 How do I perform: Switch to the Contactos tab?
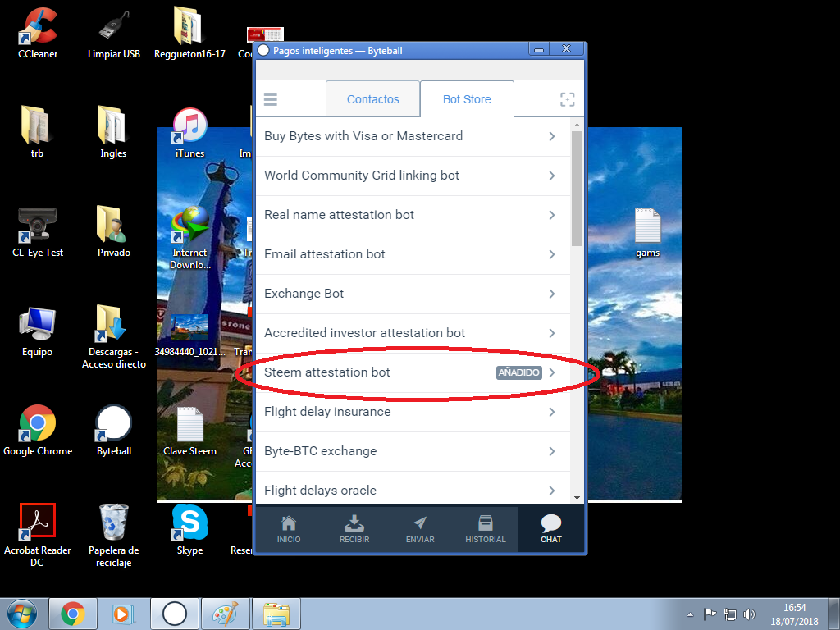(x=373, y=99)
